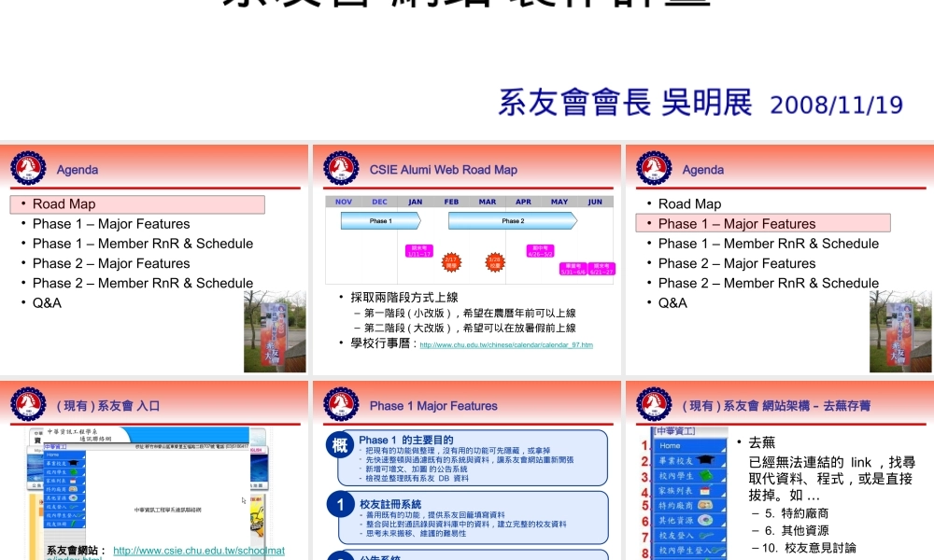This screenshot has width=934, height=560.
Task: Expand the Home menu submenu arrow
Action: pyautogui.click(x=724, y=451)
